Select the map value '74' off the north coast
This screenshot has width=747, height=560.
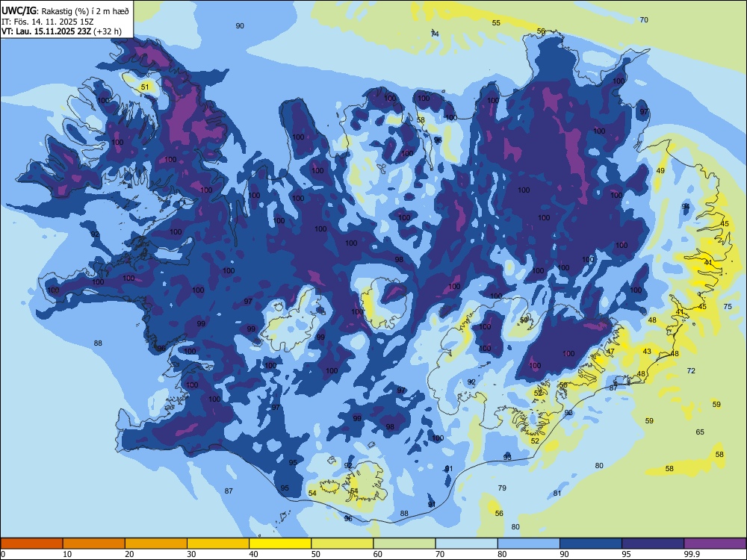click(435, 34)
